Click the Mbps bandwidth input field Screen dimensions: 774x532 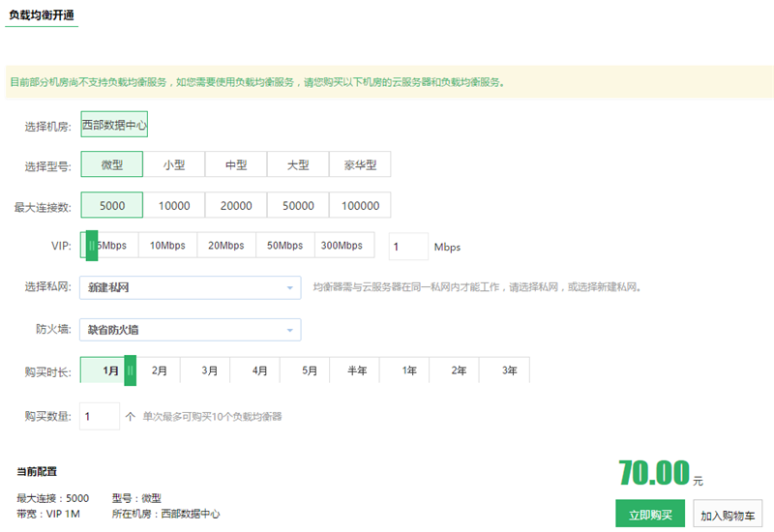(x=408, y=247)
